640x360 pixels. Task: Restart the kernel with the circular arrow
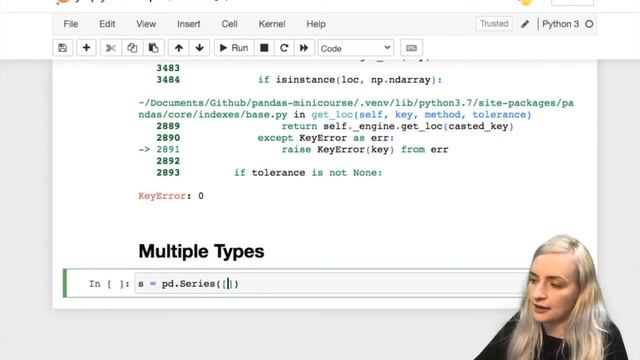coord(284,48)
